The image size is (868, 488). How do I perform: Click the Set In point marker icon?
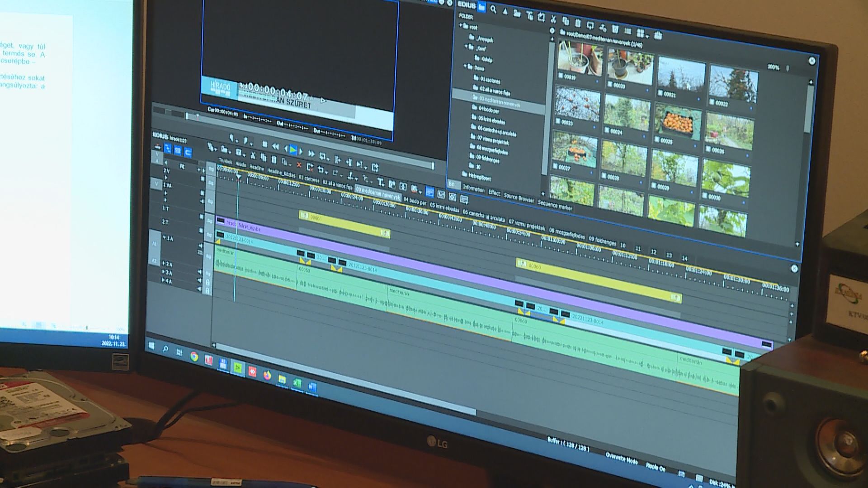231,138
